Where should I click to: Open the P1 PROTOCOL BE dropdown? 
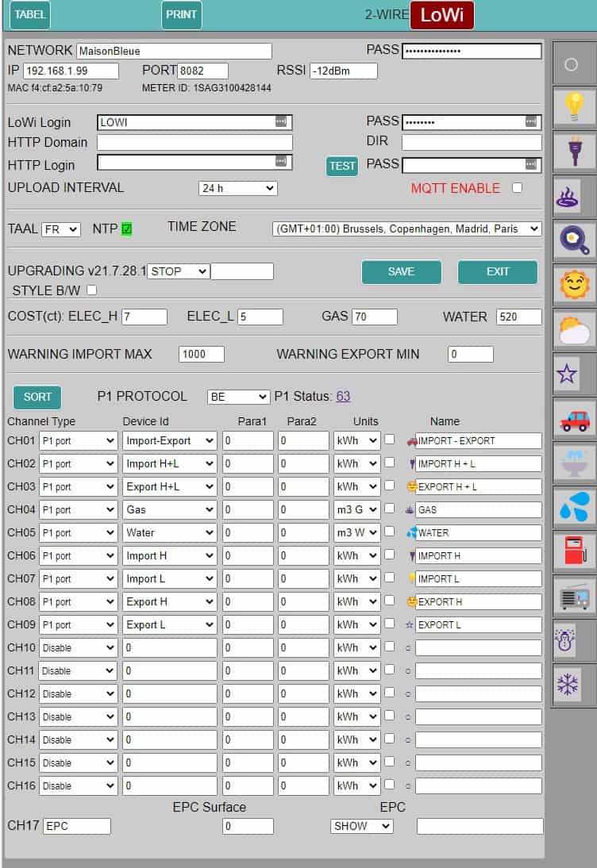(x=238, y=397)
